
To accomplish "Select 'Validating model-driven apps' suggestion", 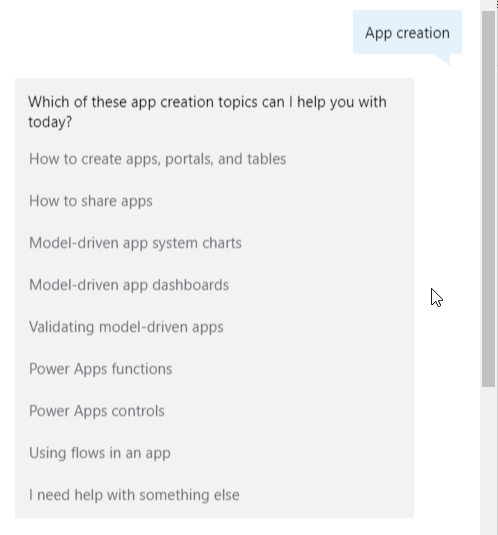I will click(126, 327).
